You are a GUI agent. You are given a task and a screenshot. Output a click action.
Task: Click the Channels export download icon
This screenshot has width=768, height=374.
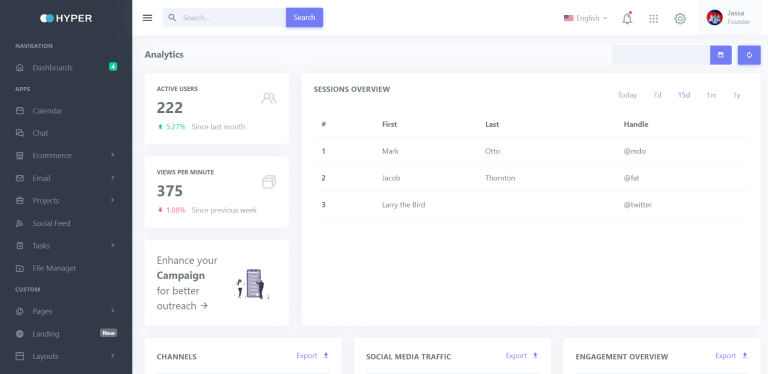point(326,355)
